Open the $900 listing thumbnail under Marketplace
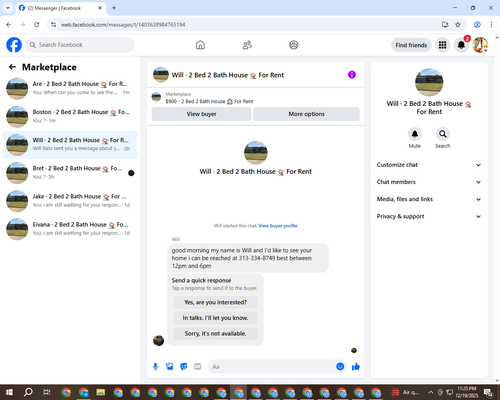500x400 pixels. [x=156, y=97]
